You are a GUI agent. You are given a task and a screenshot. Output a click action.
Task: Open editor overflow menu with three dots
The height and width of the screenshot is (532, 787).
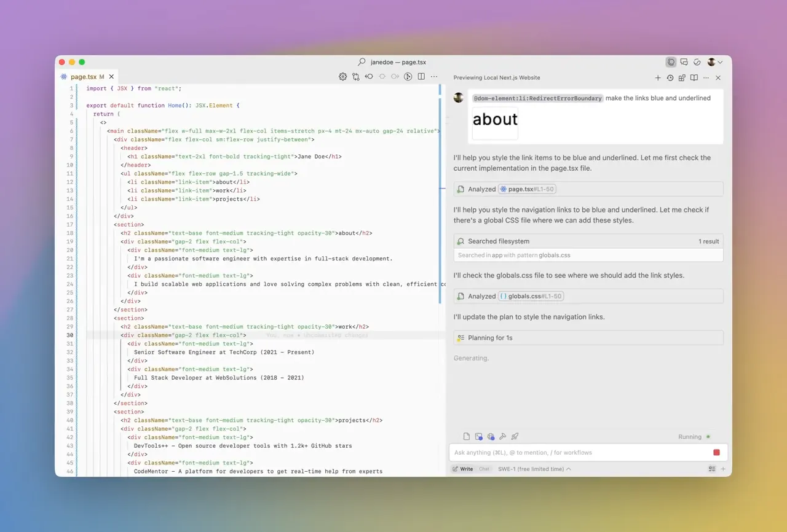[x=434, y=76]
